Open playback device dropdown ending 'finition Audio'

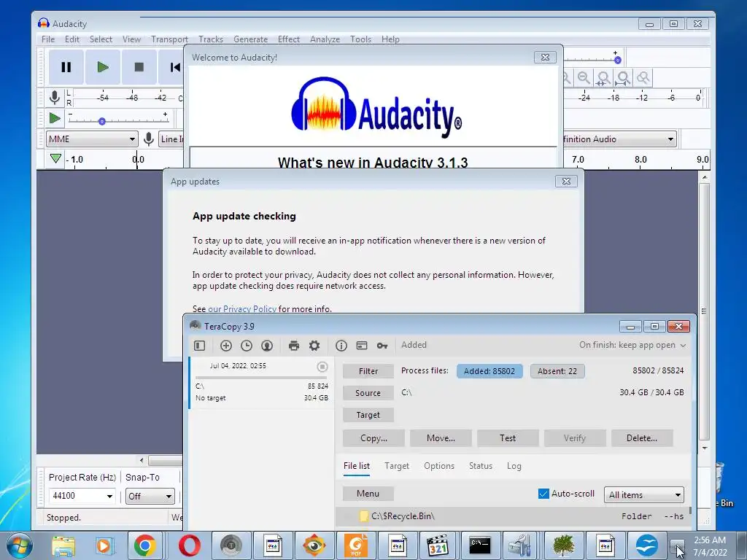coord(619,139)
